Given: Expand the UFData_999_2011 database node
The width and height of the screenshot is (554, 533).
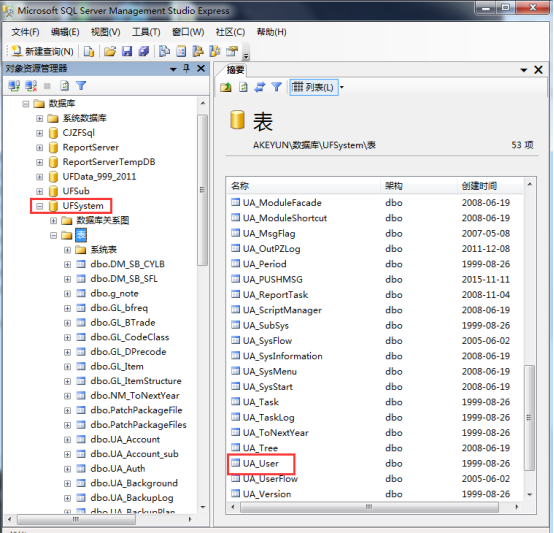Looking at the screenshot, I should (40, 177).
